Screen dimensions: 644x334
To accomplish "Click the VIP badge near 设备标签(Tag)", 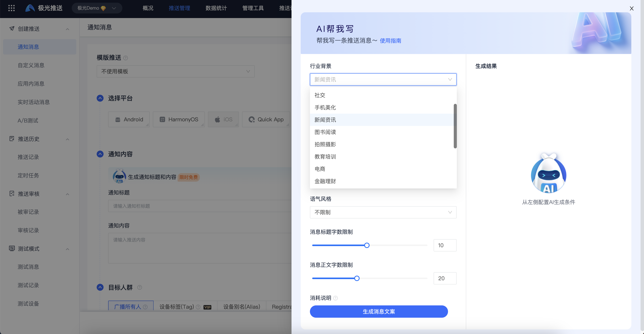I will coord(207,307).
